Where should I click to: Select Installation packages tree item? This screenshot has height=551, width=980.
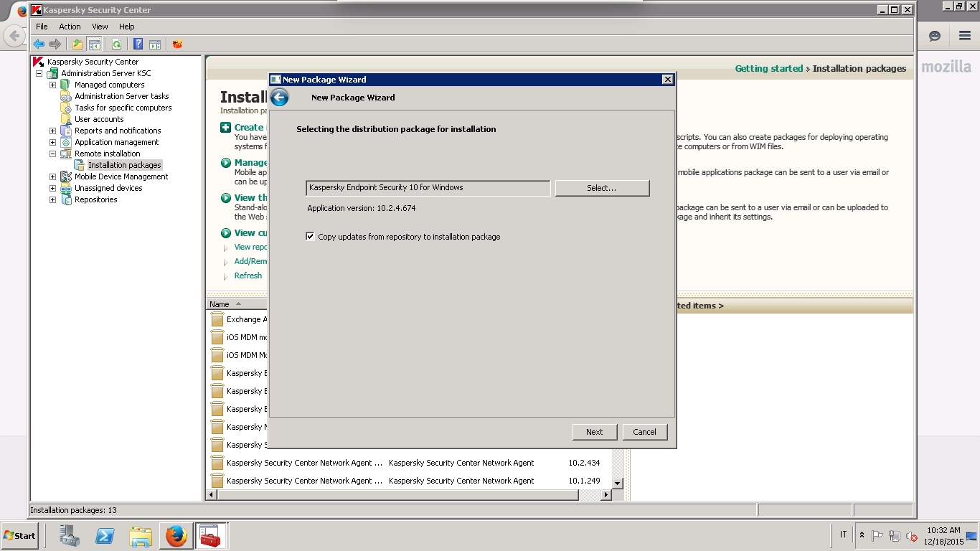[124, 165]
